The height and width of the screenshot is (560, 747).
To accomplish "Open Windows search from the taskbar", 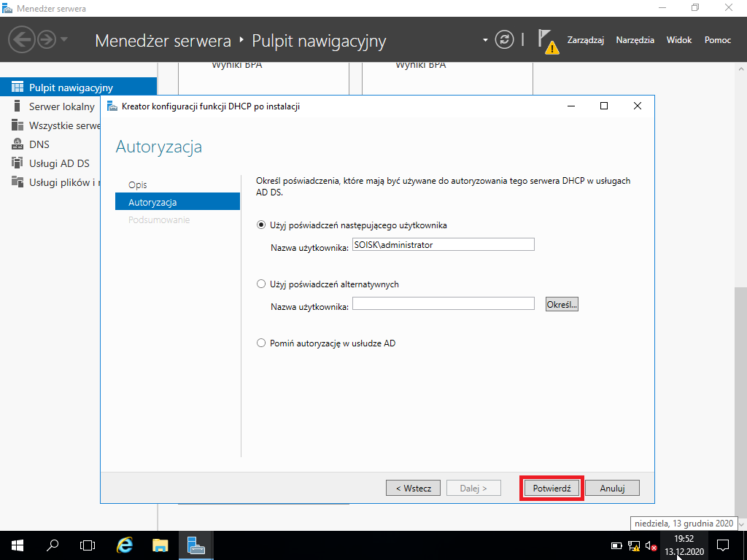I will pos(53,545).
